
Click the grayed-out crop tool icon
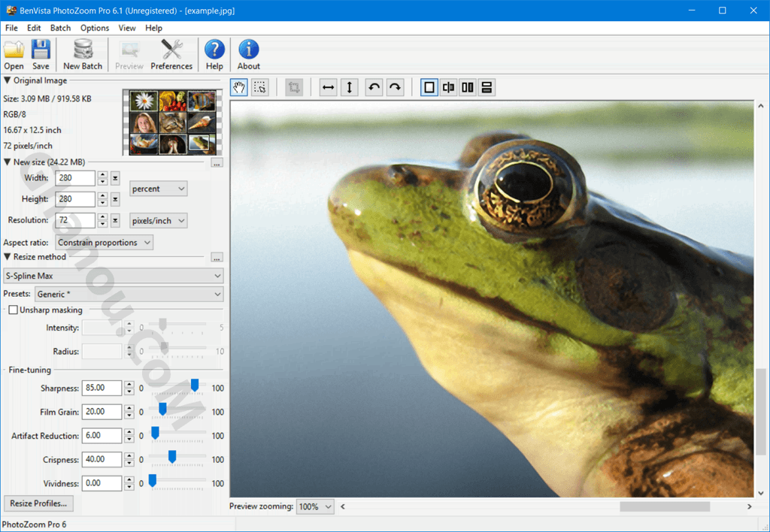(294, 88)
